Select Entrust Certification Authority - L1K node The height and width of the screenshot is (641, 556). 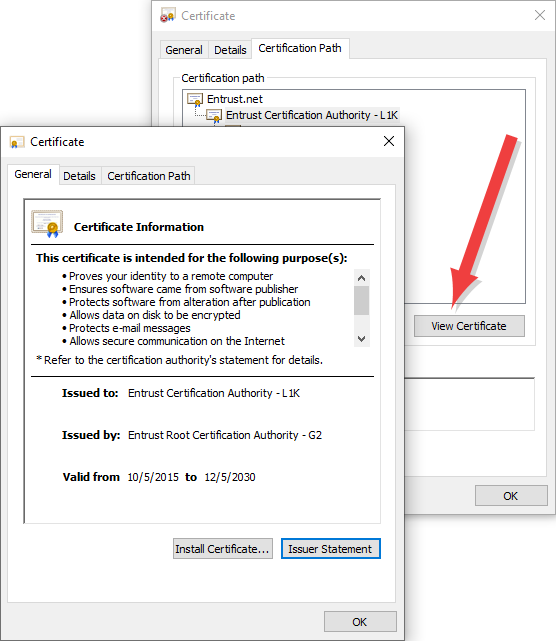[x=312, y=115]
